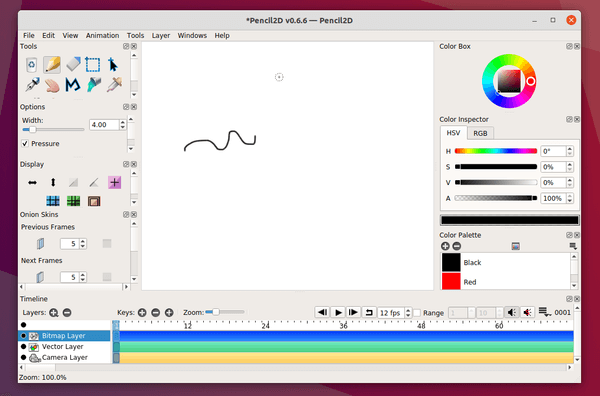Increase the pencil Width stepper value
600x396 pixels.
click(x=122, y=122)
